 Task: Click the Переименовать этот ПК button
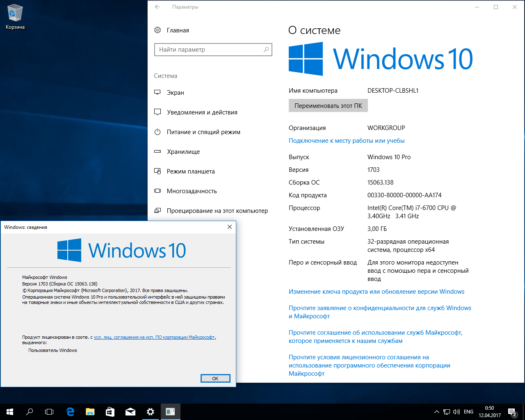(328, 105)
